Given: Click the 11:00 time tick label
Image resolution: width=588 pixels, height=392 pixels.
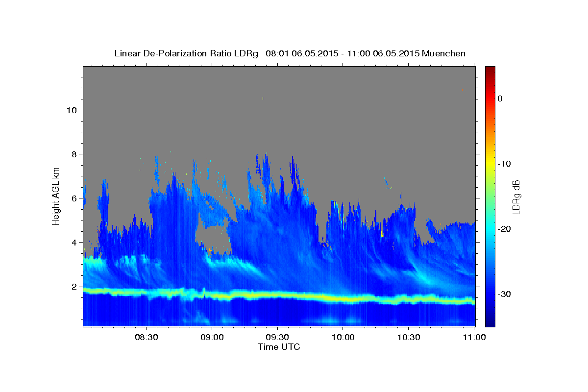Looking at the screenshot, I should coord(474,338).
